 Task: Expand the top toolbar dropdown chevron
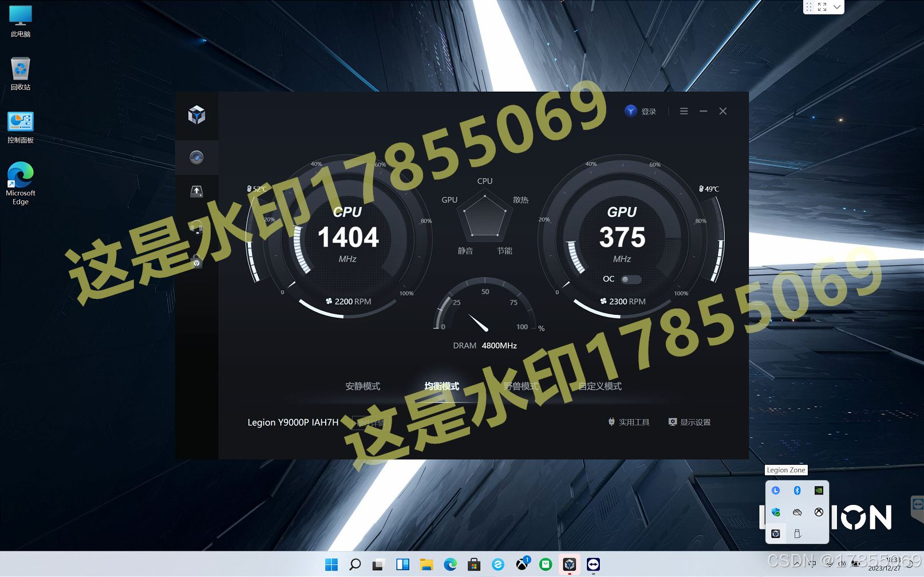click(837, 7)
